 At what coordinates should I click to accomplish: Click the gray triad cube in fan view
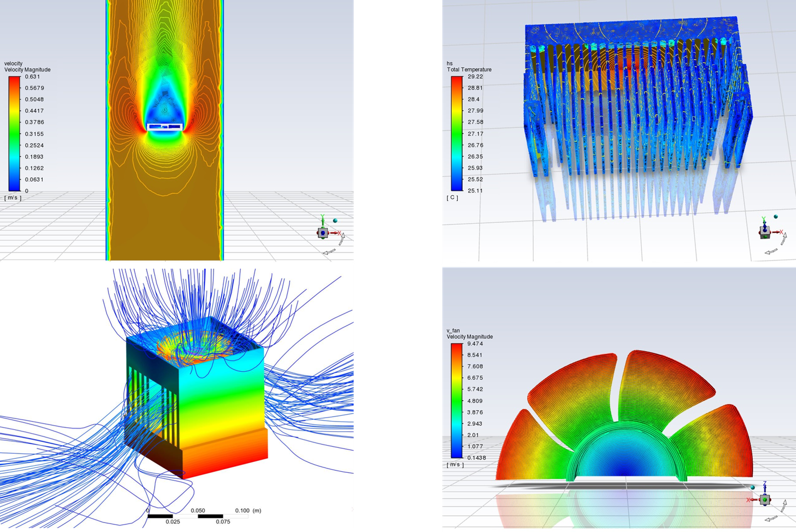(x=765, y=499)
